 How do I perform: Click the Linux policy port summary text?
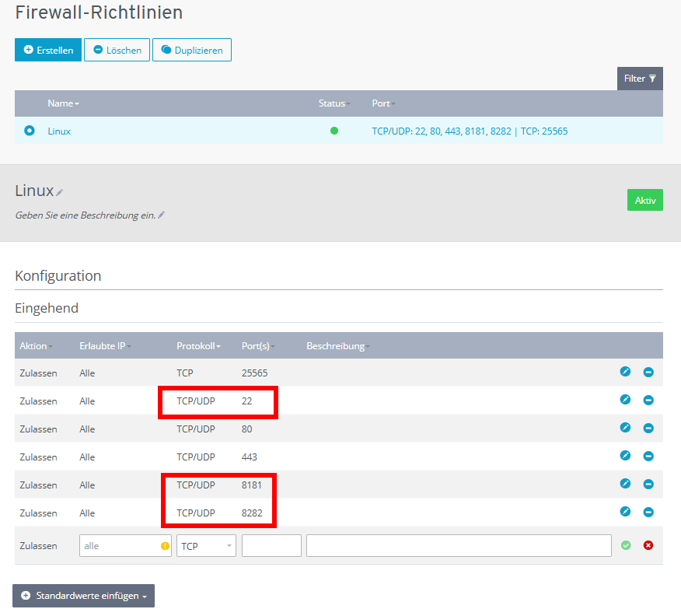pos(470,131)
